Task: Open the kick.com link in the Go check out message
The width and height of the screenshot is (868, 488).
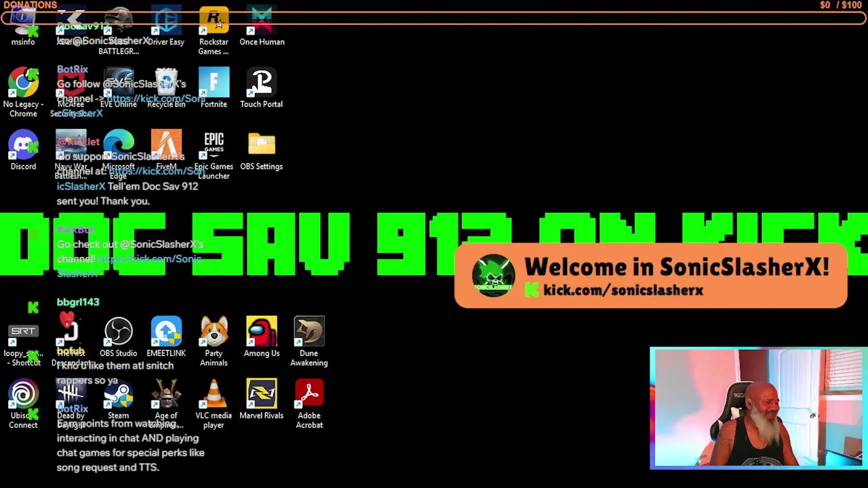Action: 149,259
